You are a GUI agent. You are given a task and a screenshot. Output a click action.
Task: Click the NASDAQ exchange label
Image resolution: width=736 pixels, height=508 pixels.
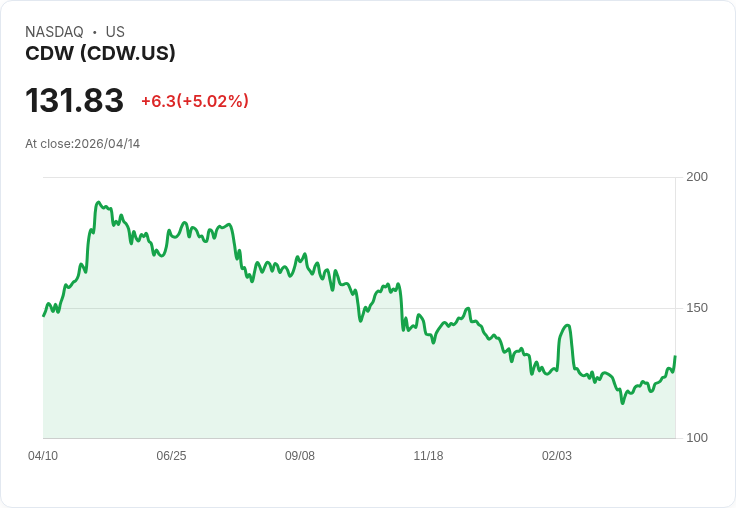54,32
